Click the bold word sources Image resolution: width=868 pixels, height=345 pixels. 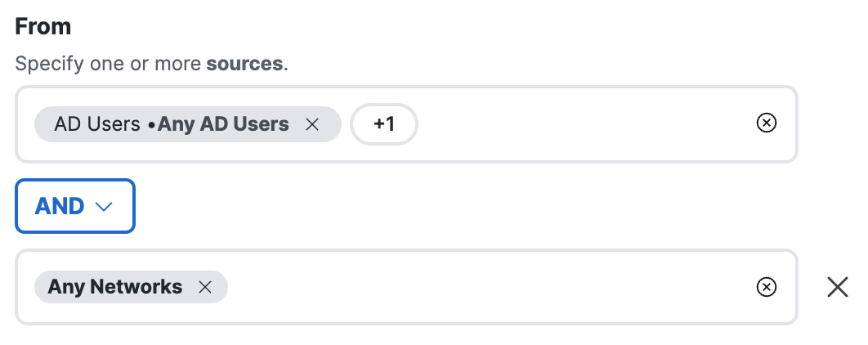click(x=244, y=64)
